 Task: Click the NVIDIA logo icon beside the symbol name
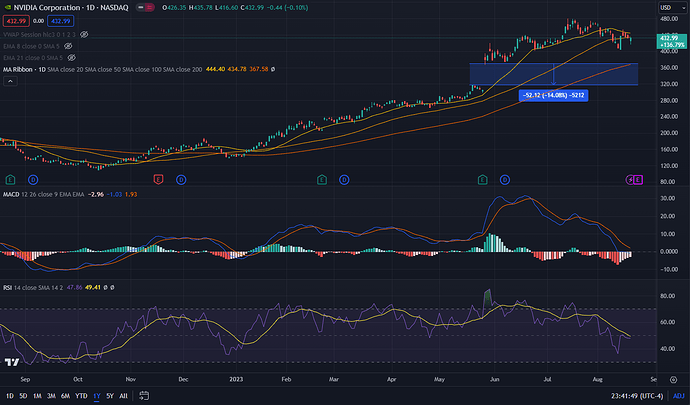pos(7,7)
